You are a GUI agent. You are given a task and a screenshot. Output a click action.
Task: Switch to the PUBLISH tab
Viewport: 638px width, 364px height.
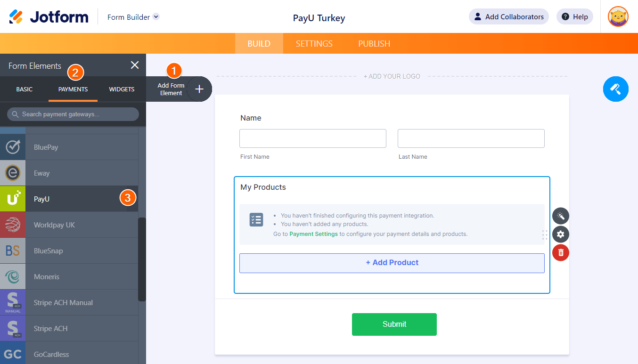click(x=374, y=43)
